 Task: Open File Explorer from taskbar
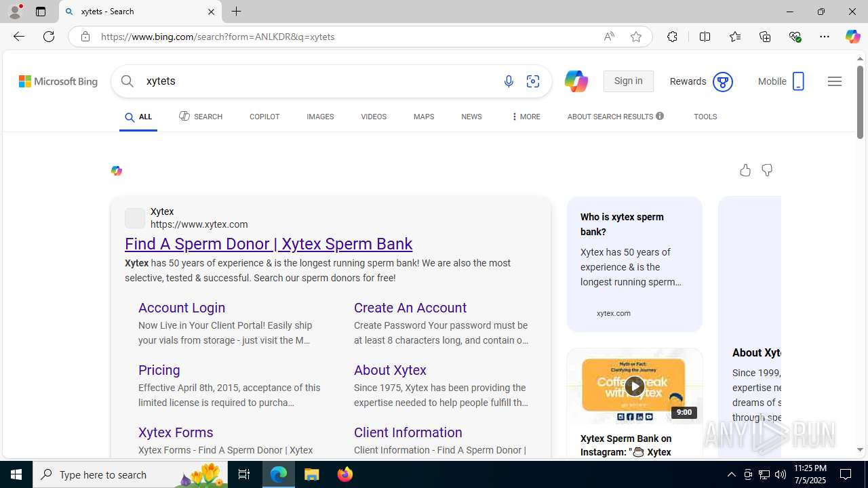(x=312, y=474)
